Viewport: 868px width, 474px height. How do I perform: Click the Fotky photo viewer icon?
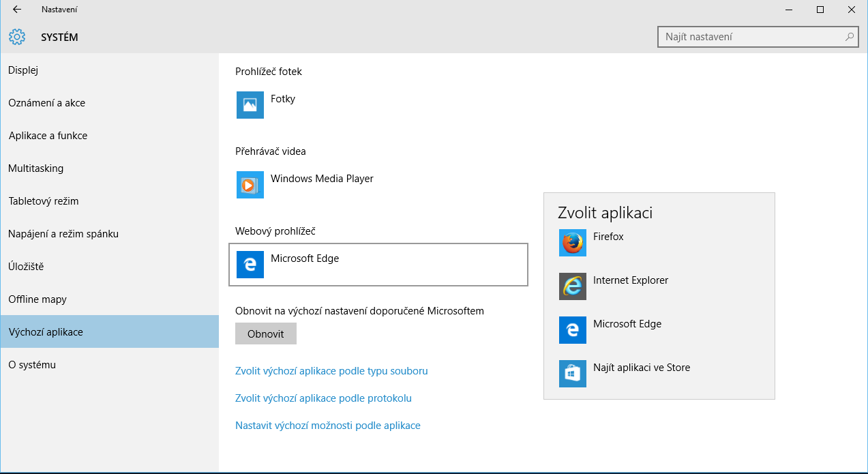(x=250, y=105)
